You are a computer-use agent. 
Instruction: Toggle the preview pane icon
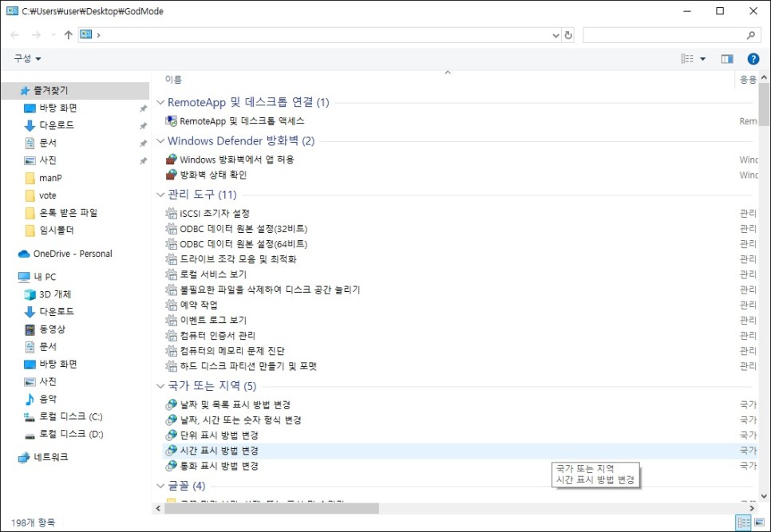[x=727, y=59]
